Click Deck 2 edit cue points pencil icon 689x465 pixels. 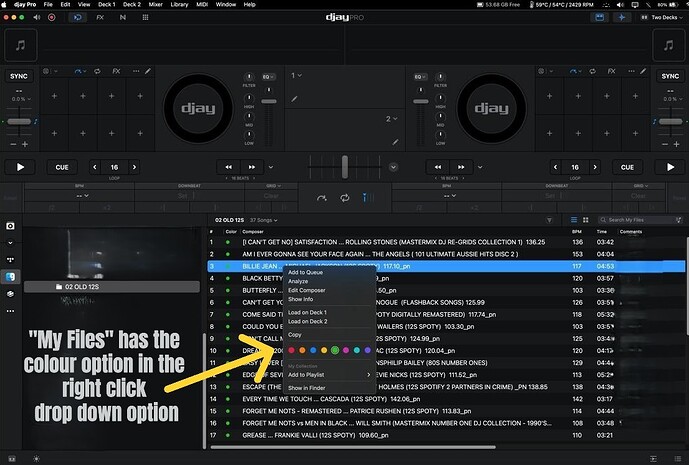[x=643, y=71]
